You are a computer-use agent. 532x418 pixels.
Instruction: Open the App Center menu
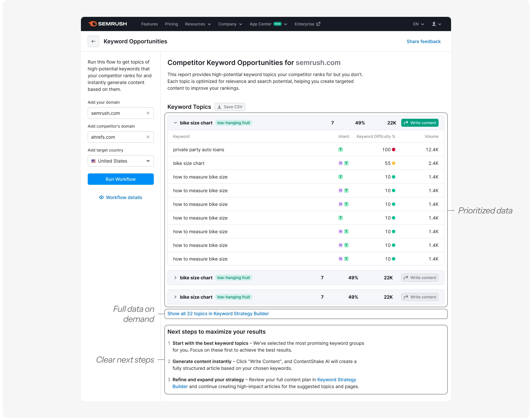(x=268, y=24)
